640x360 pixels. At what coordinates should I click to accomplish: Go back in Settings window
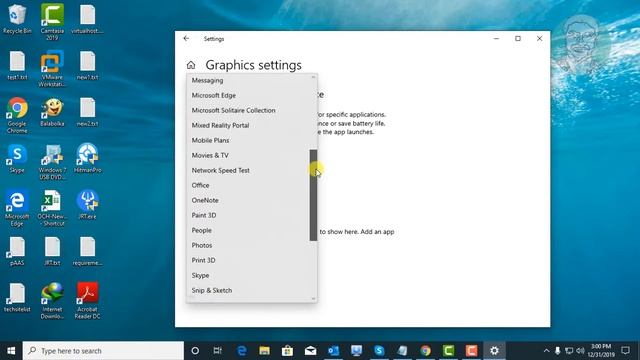click(x=186, y=38)
